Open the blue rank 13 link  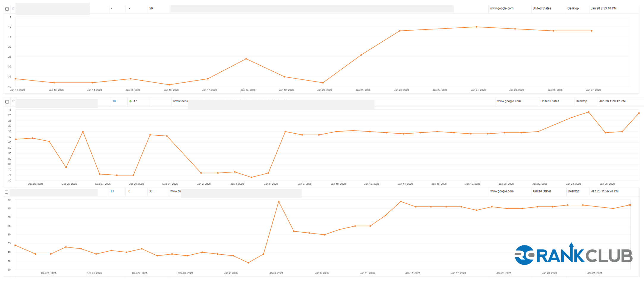pyautogui.click(x=112, y=191)
